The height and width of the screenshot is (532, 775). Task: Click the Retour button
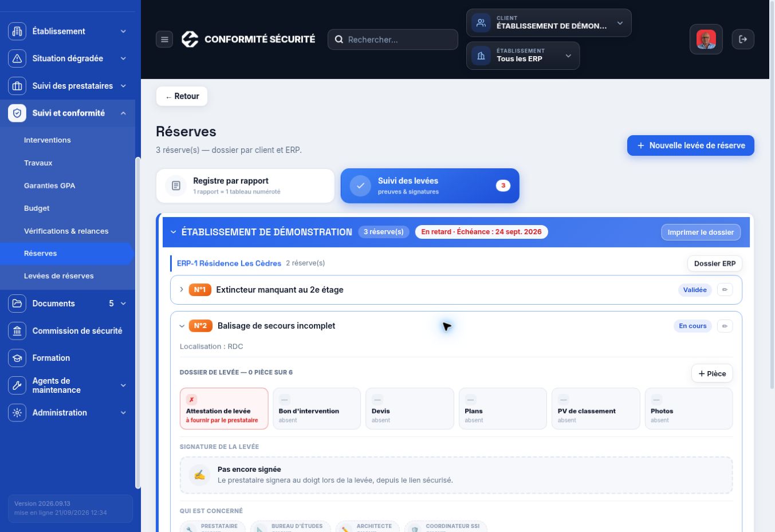[182, 96]
